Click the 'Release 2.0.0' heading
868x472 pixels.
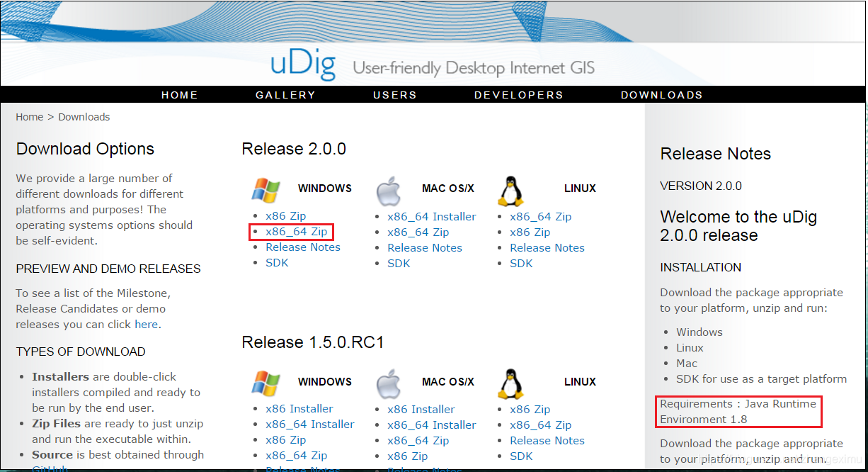pyautogui.click(x=294, y=149)
